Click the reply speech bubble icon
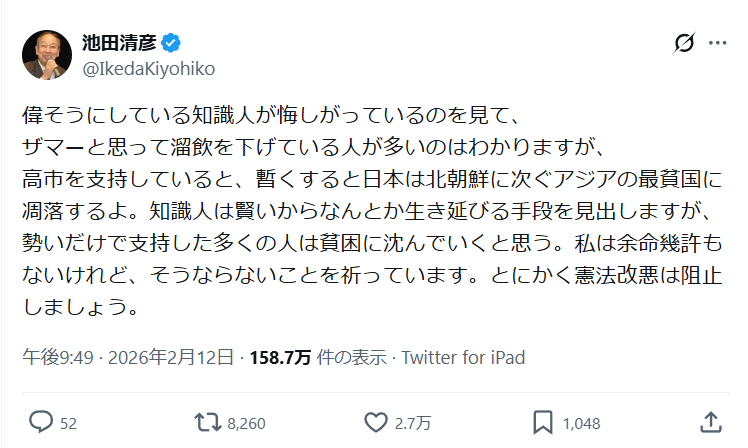Screen dimensions: 748x448 click(x=41, y=422)
